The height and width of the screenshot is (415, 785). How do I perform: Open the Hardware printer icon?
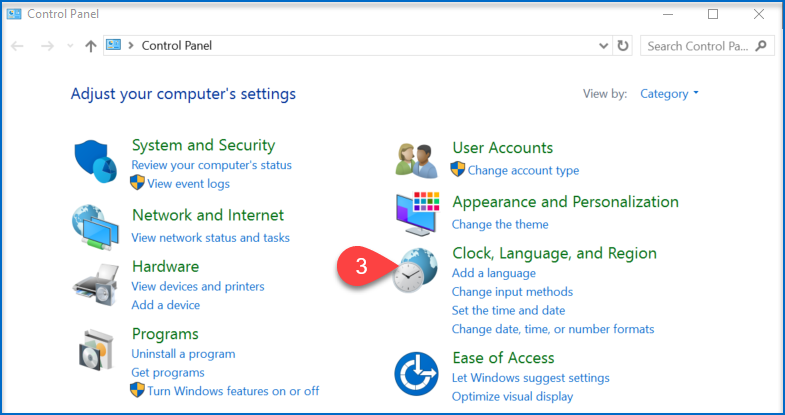(96, 285)
